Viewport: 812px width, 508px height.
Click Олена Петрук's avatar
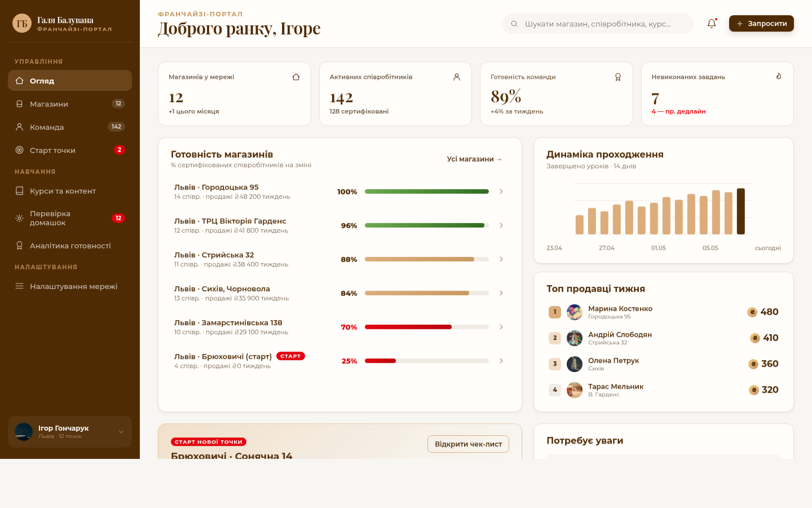click(575, 364)
